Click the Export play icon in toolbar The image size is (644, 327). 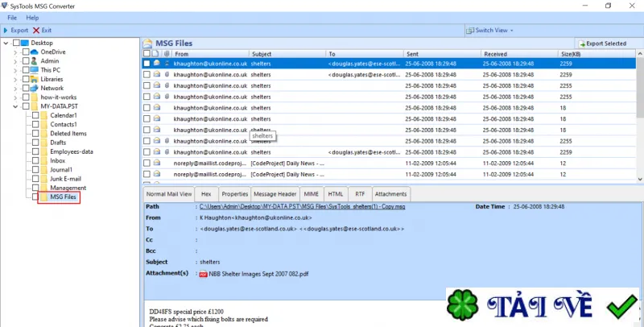pos(6,31)
